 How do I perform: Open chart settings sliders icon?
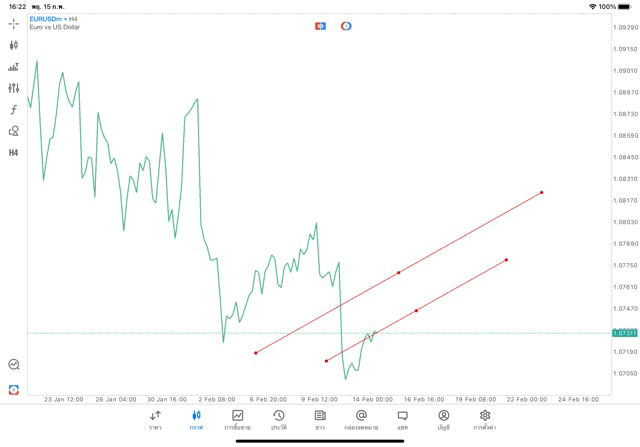click(14, 88)
